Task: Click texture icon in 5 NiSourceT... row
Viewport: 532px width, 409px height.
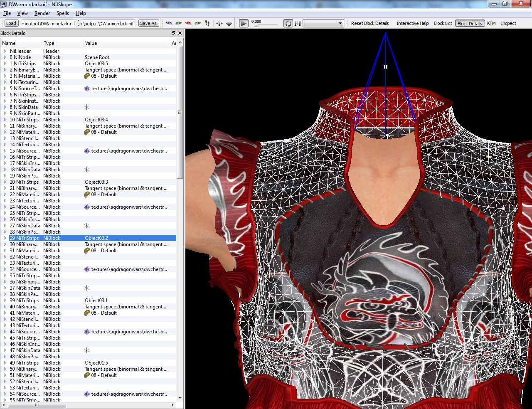Action: click(87, 89)
